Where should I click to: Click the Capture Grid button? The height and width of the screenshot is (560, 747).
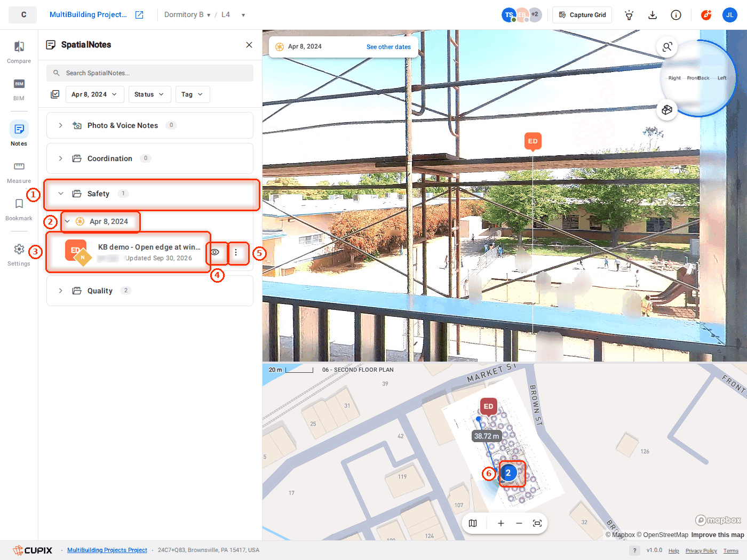582,15
